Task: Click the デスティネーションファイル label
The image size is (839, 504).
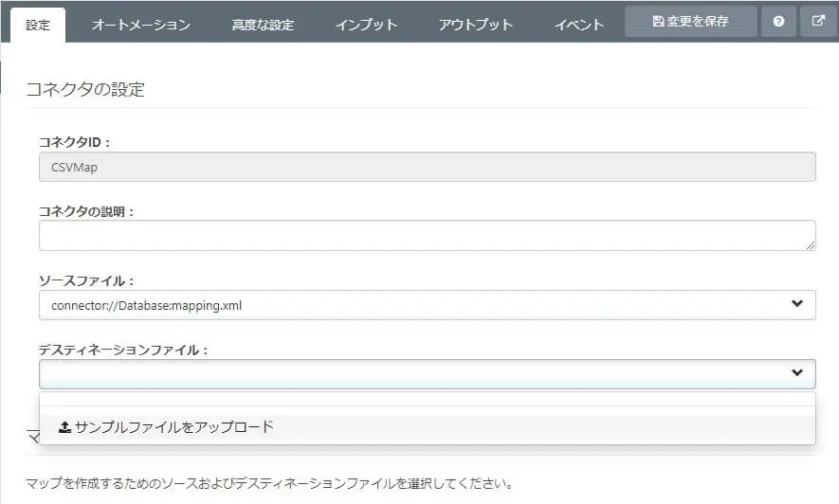Action: pos(123,350)
